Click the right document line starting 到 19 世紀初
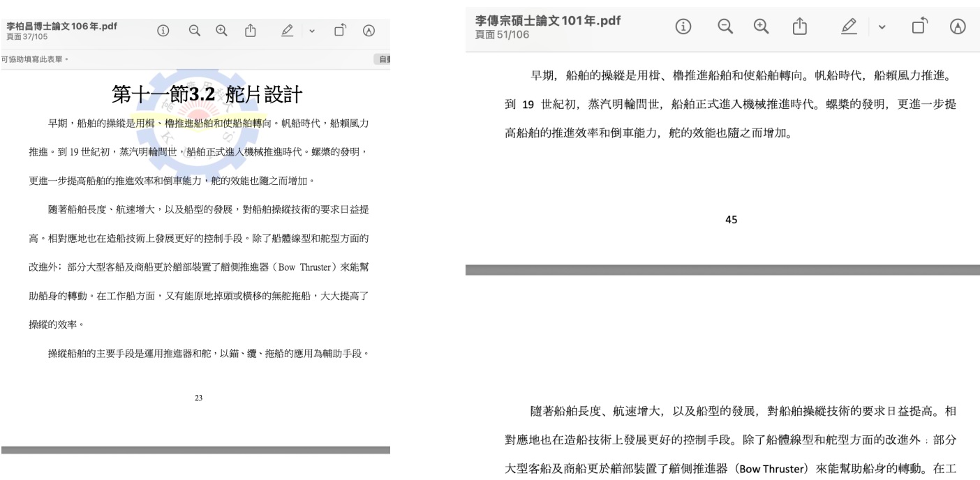The width and height of the screenshot is (980, 480). coord(730,104)
